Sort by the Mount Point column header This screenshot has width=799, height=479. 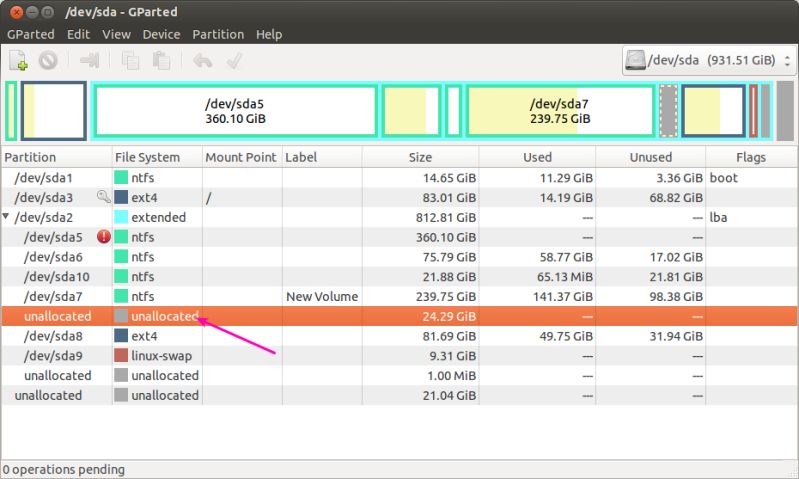click(242, 157)
